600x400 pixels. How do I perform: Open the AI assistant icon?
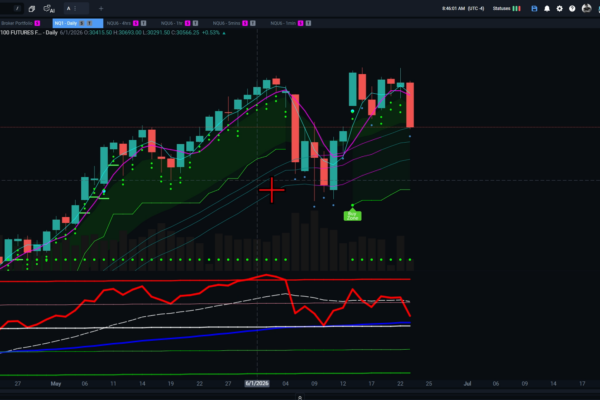49,8
